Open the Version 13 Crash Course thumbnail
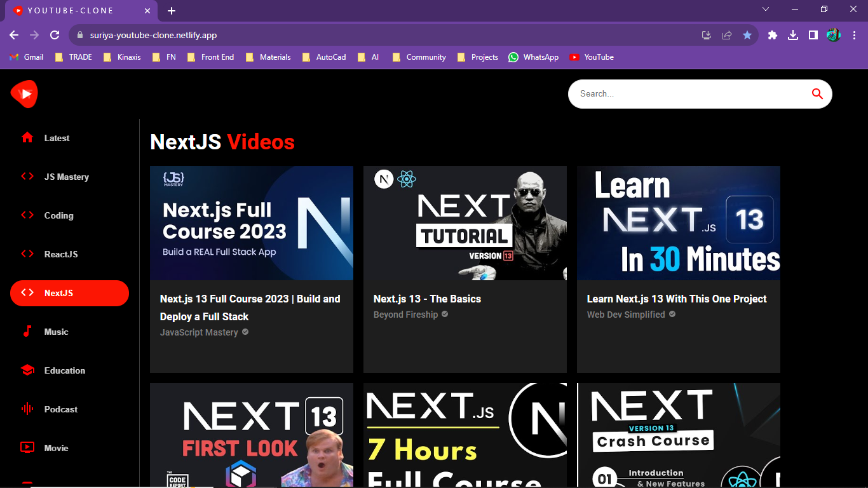868x488 pixels. click(679, 435)
